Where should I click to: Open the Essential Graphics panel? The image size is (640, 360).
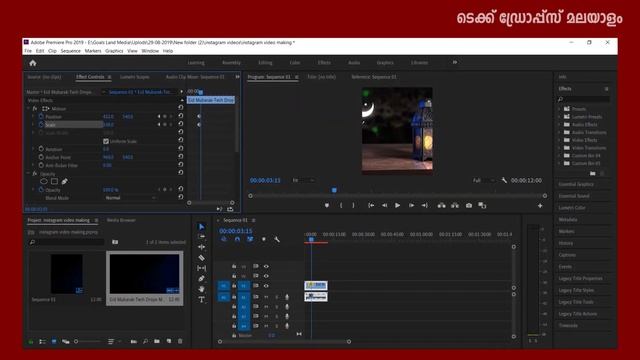[x=576, y=184]
